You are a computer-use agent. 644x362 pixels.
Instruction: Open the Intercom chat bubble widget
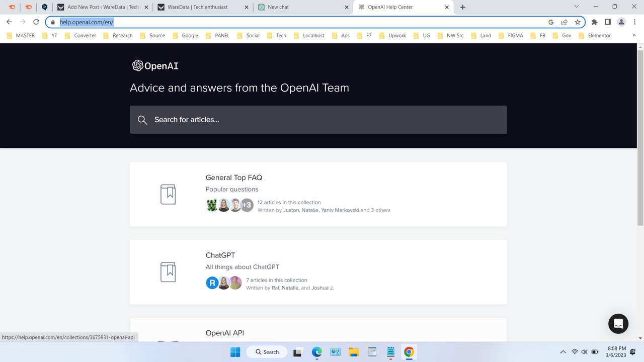[x=618, y=324]
